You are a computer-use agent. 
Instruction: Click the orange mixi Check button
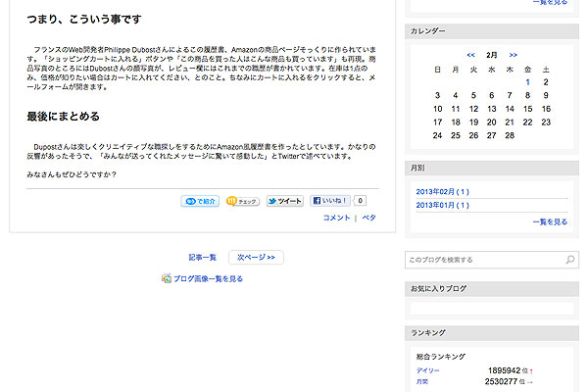coord(243,201)
